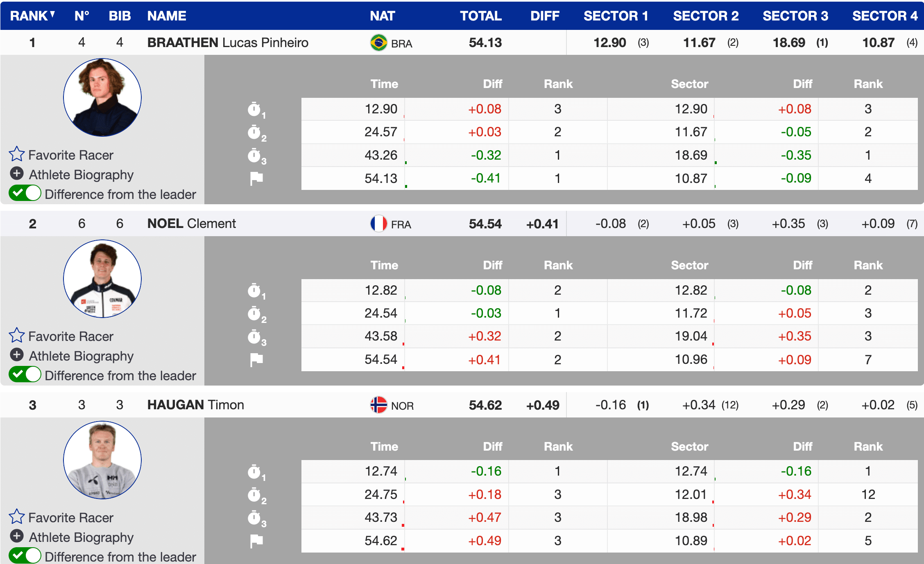Click Braathen's finish flag icon in split table
This screenshot has width=924, height=564.
256,178
